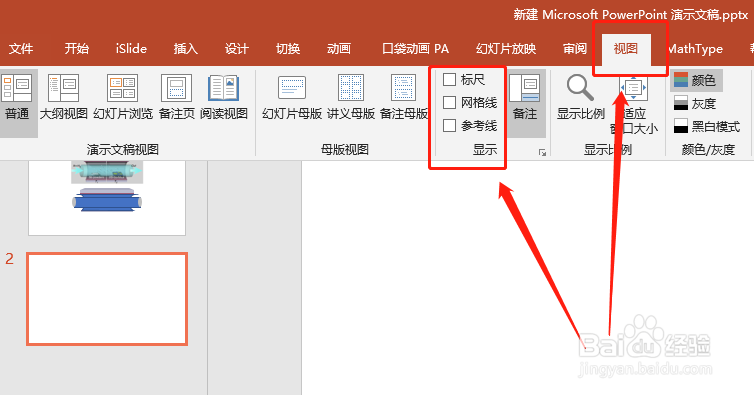Open Notes Master (备注母版)

(403, 98)
